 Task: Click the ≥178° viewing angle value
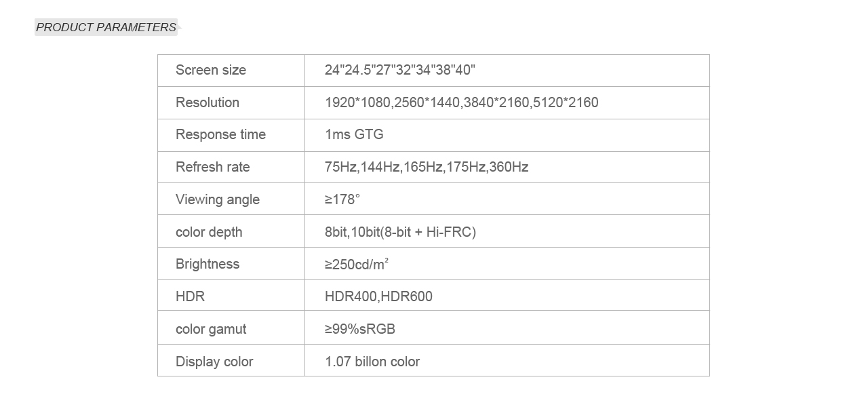click(x=342, y=199)
